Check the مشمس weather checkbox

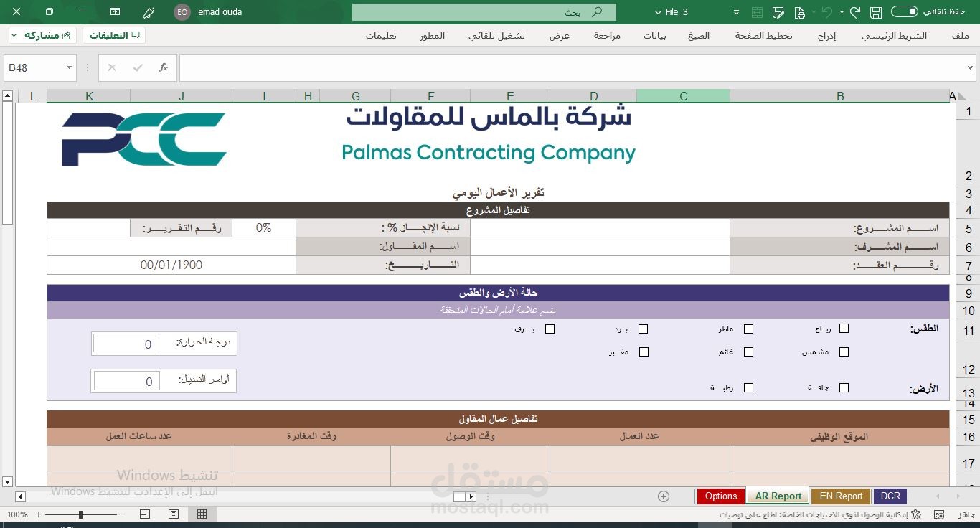click(x=844, y=352)
